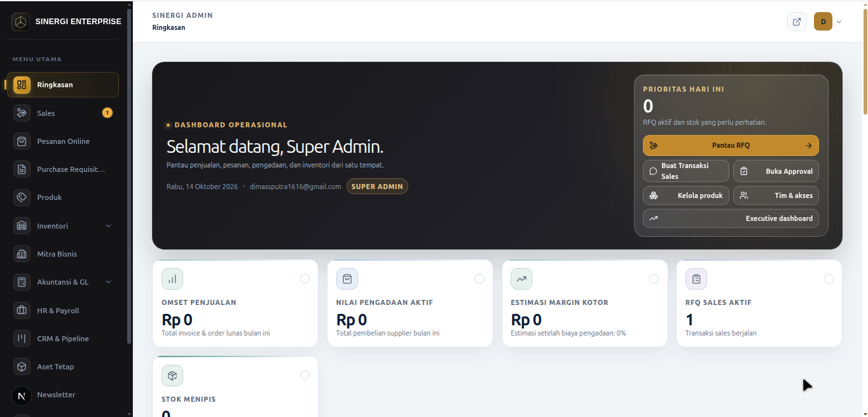Open the Sales handshake icon
This screenshot has width=868, height=417.
[22, 113]
